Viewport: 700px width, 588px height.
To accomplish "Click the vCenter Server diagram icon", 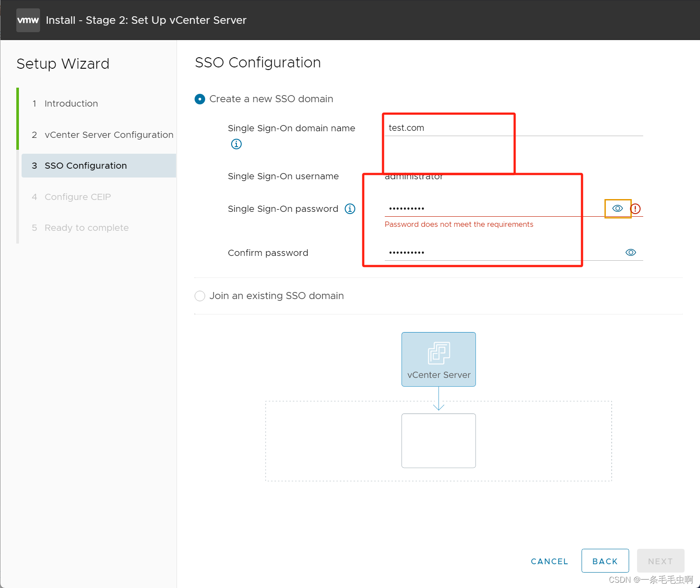I will (x=438, y=359).
